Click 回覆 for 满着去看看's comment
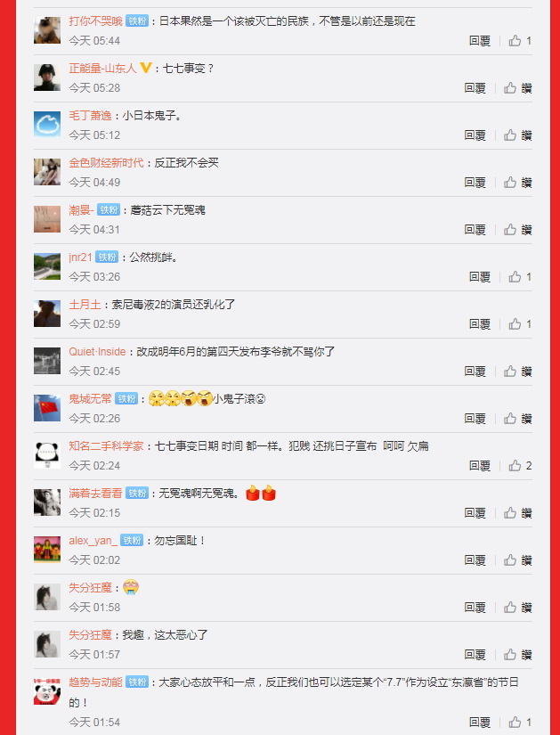 point(475,513)
